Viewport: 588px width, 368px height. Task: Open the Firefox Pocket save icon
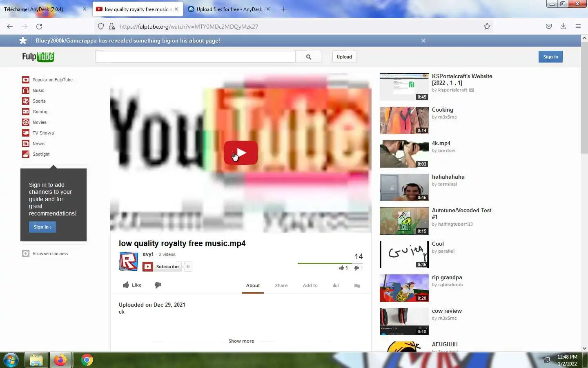click(549, 26)
